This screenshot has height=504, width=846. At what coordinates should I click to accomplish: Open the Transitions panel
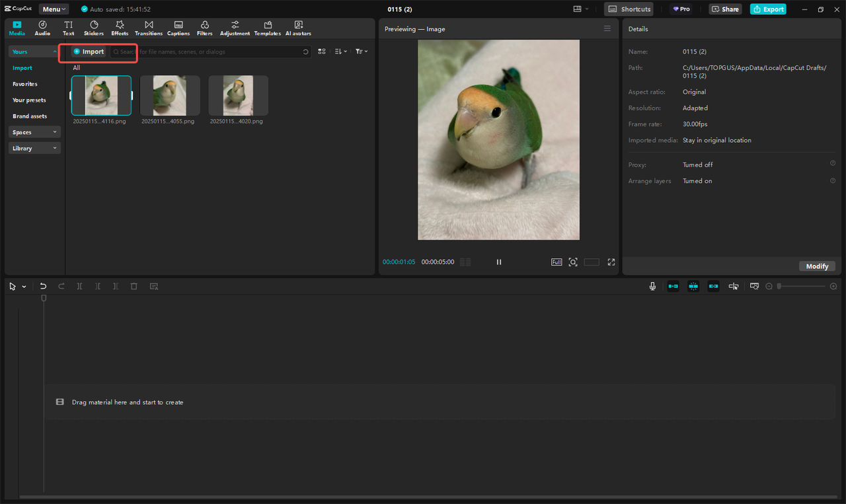point(149,28)
